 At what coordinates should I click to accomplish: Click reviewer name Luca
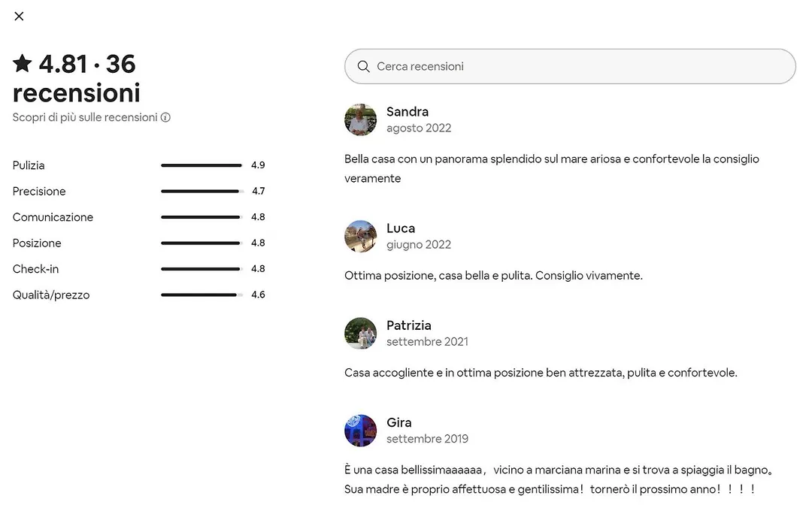coord(401,228)
